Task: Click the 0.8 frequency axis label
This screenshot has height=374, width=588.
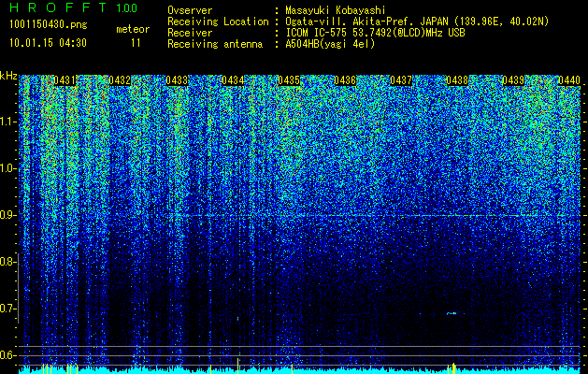Action: click(x=8, y=262)
